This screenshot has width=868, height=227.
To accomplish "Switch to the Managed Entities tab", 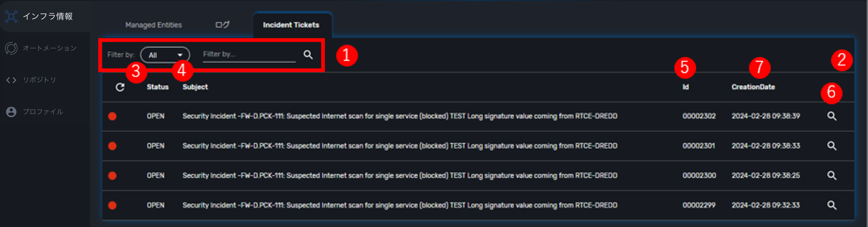I will 153,25.
